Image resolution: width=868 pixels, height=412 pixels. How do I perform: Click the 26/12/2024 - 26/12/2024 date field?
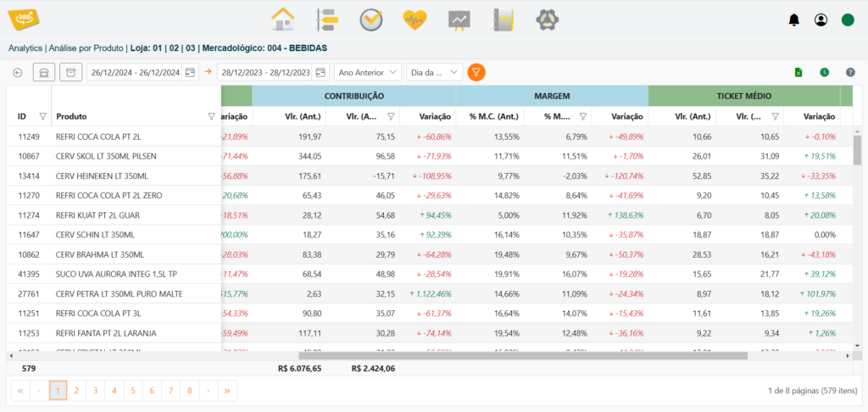click(x=135, y=73)
